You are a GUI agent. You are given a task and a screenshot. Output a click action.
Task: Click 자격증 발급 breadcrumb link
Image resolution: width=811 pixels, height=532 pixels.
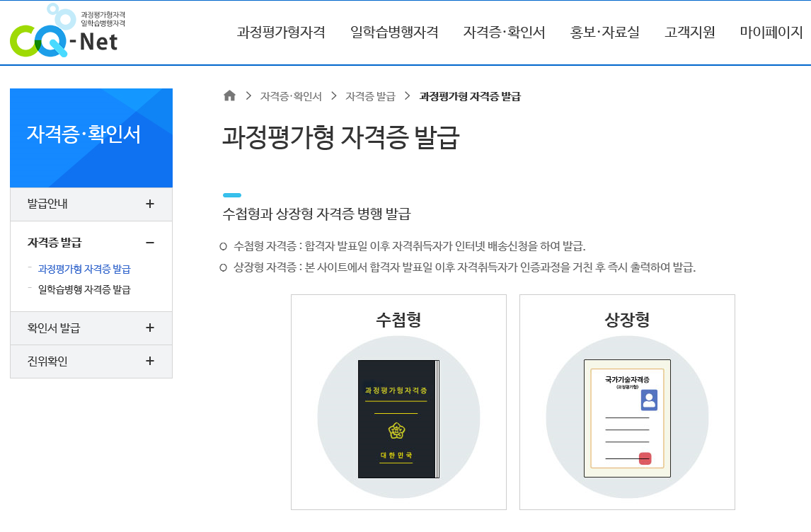pyautogui.click(x=370, y=96)
